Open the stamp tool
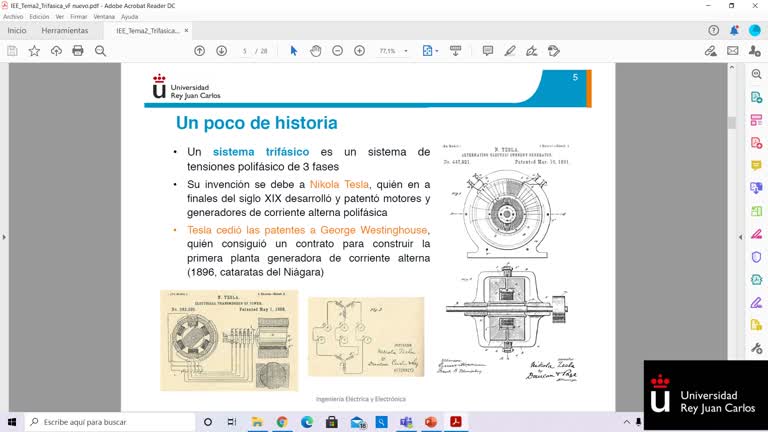 coord(553,51)
